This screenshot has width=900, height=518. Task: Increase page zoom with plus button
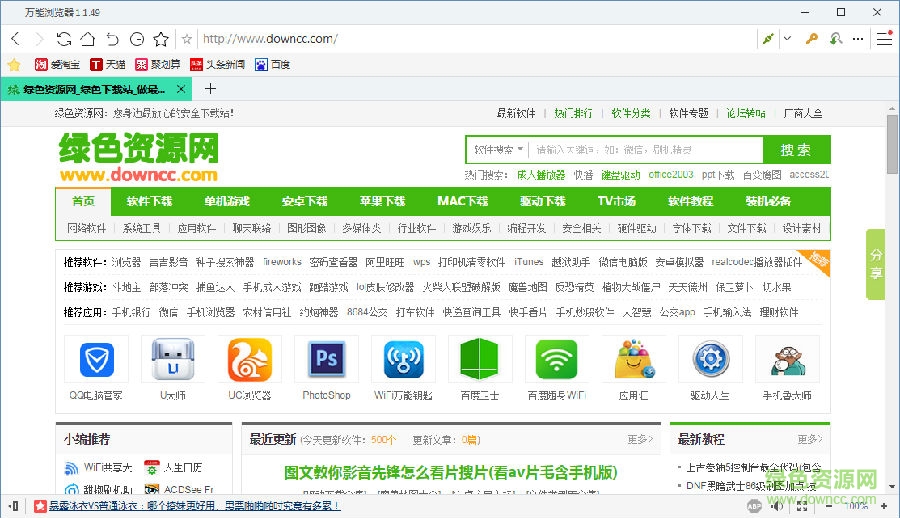[x=884, y=506]
